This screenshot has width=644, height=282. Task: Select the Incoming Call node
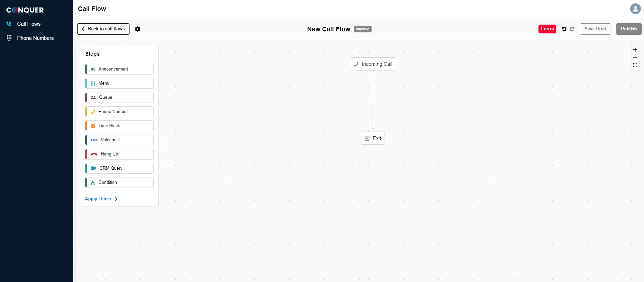point(373,64)
